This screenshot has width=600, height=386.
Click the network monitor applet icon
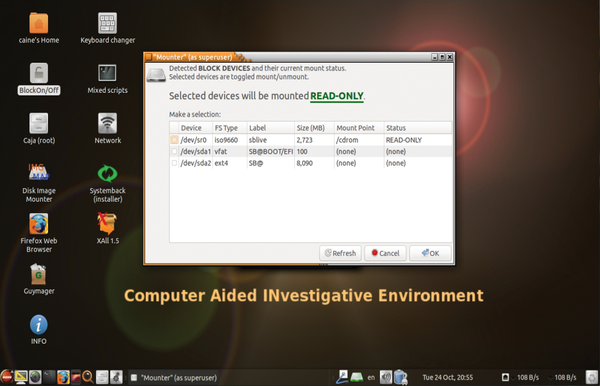[505, 378]
